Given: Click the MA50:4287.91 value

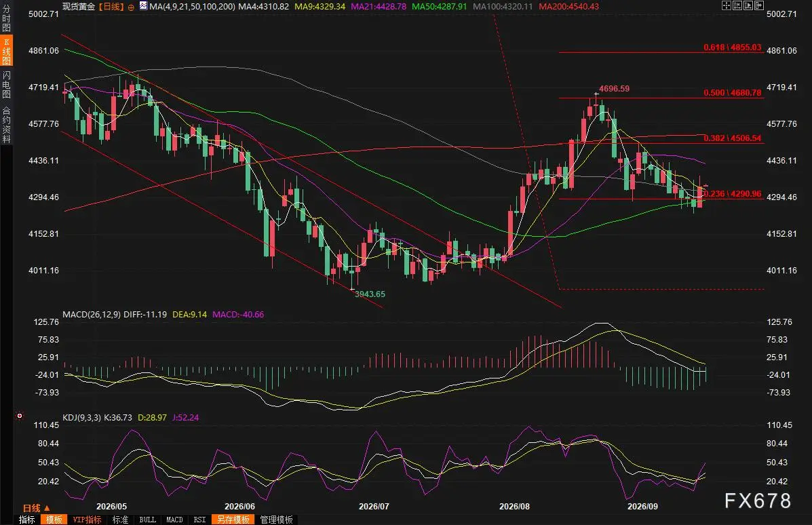Looking at the screenshot, I should pyautogui.click(x=439, y=6).
